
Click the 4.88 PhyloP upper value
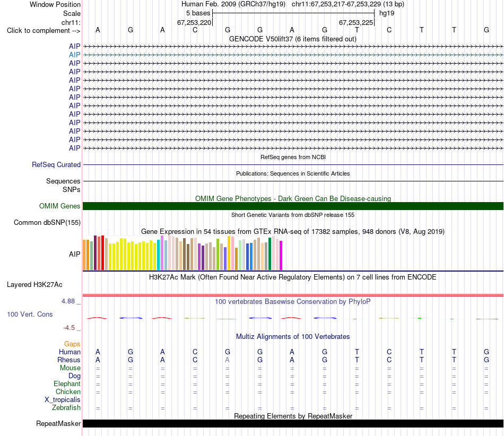(x=68, y=301)
